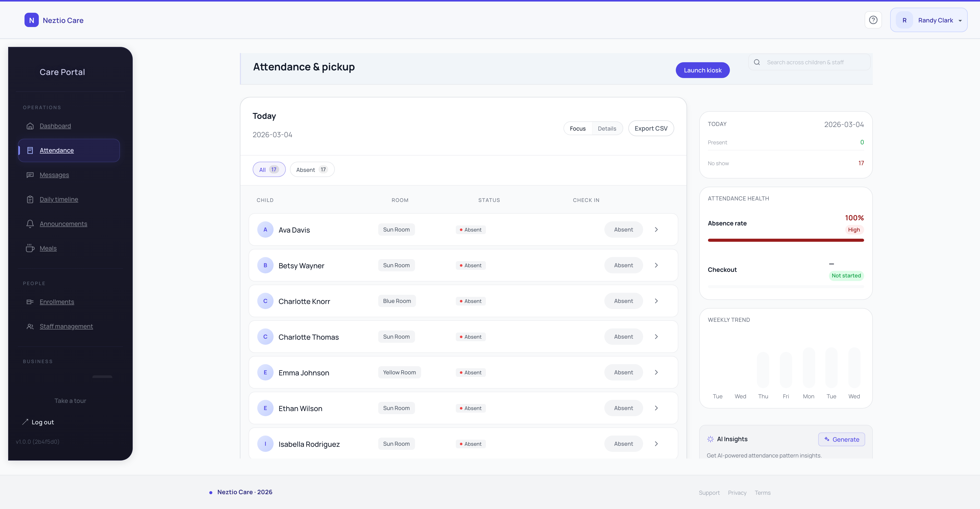Expand Emma Johnson's row chevron
This screenshot has width=980, height=509.
(x=656, y=372)
